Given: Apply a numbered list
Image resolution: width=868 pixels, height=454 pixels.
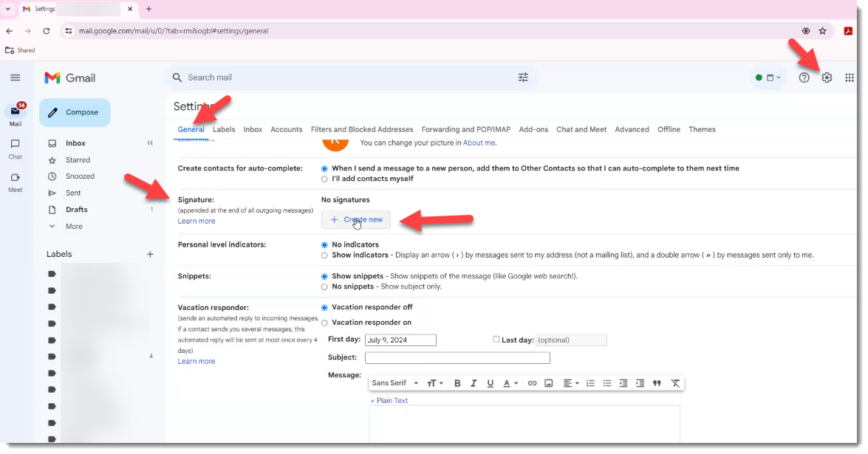Looking at the screenshot, I should tap(590, 383).
